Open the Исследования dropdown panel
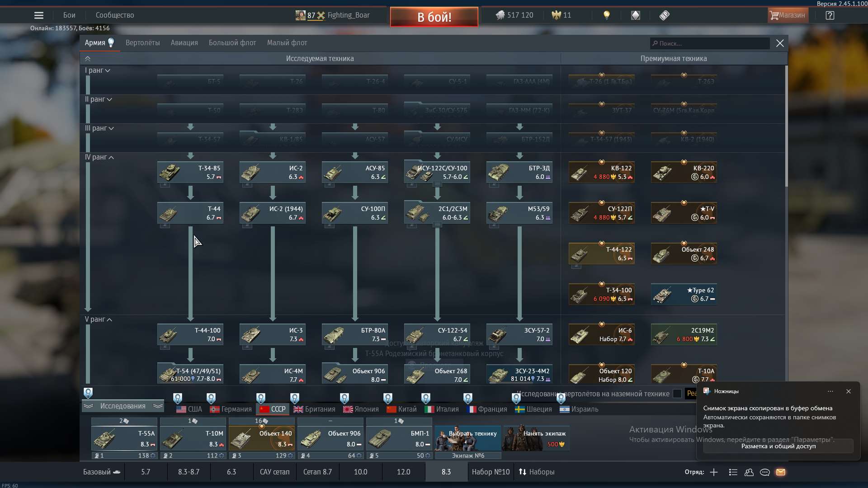The image size is (868, 488). coord(123,406)
